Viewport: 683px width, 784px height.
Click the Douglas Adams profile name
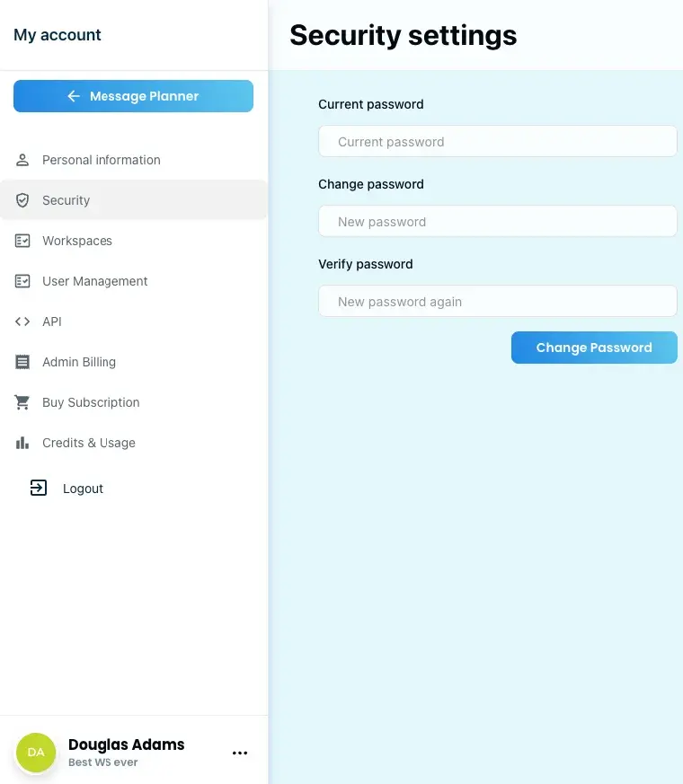pyautogui.click(x=126, y=744)
